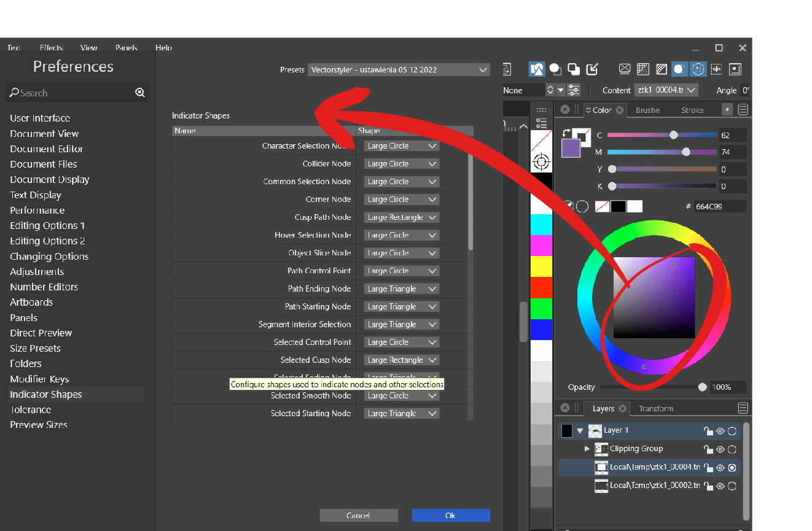Viewport: 812px width, 531px height.
Task: Click the swap fill and stroke arrow icon
Action: click(566, 133)
